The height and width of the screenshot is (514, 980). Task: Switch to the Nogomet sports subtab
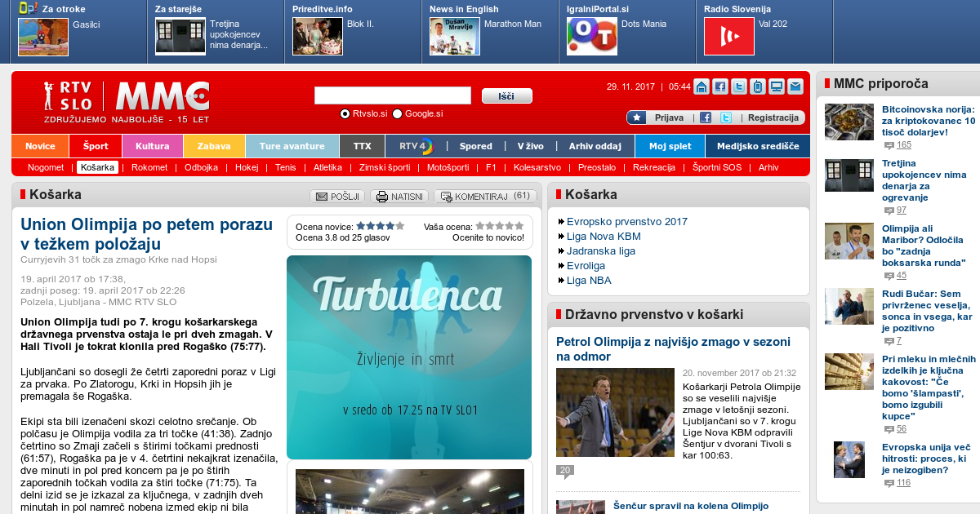46,167
